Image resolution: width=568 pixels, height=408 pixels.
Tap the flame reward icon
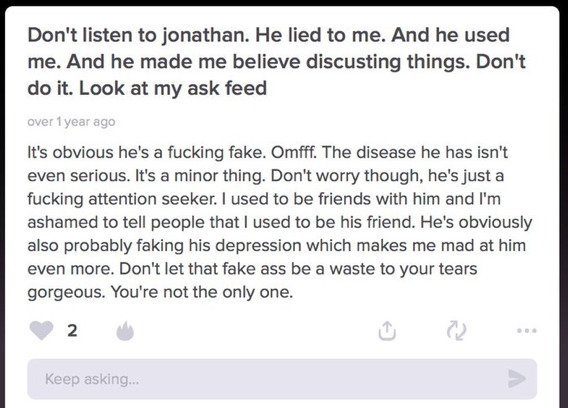(x=125, y=331)
